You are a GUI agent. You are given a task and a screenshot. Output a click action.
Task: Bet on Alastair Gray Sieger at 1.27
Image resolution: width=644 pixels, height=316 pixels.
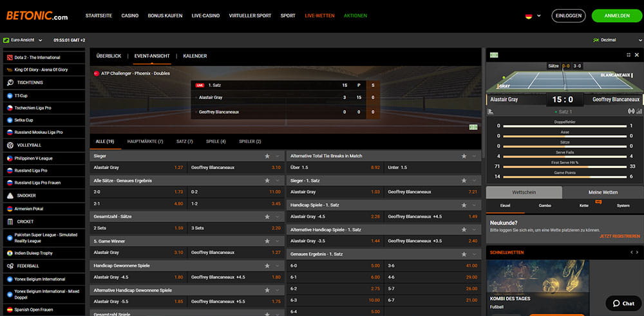pos(138,167)
